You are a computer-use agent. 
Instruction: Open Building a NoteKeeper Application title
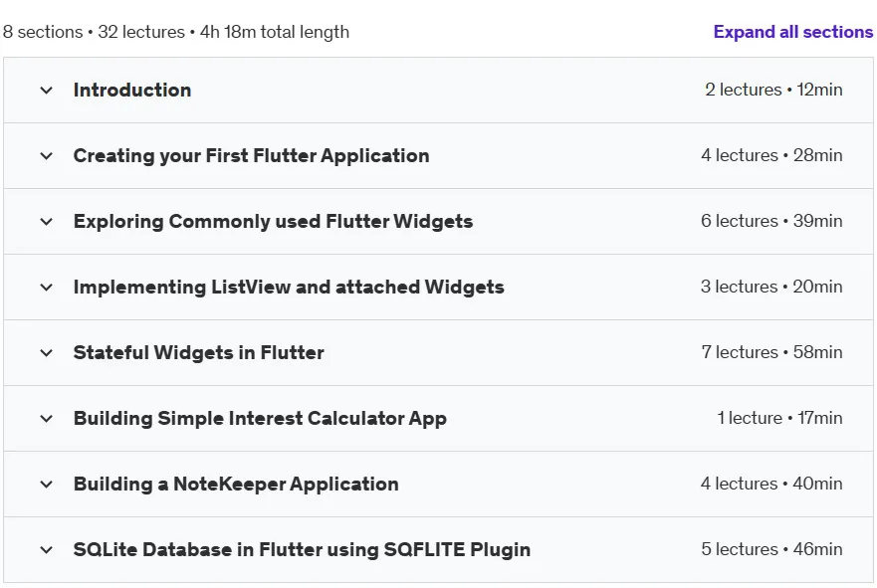(x=236, y=485)
